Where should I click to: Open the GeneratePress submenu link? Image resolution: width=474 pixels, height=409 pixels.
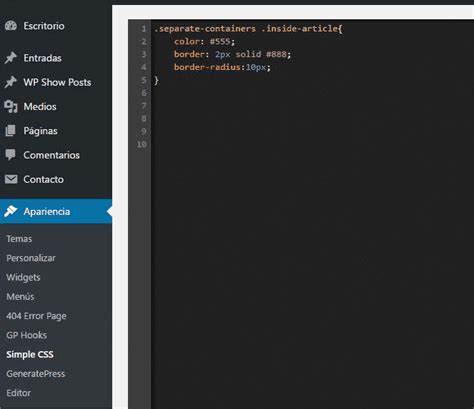(36, 374)
